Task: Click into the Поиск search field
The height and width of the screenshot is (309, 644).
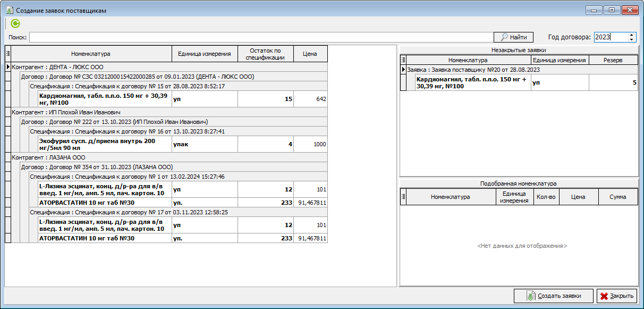Action: pyautogui.click(x=260, y=37)
